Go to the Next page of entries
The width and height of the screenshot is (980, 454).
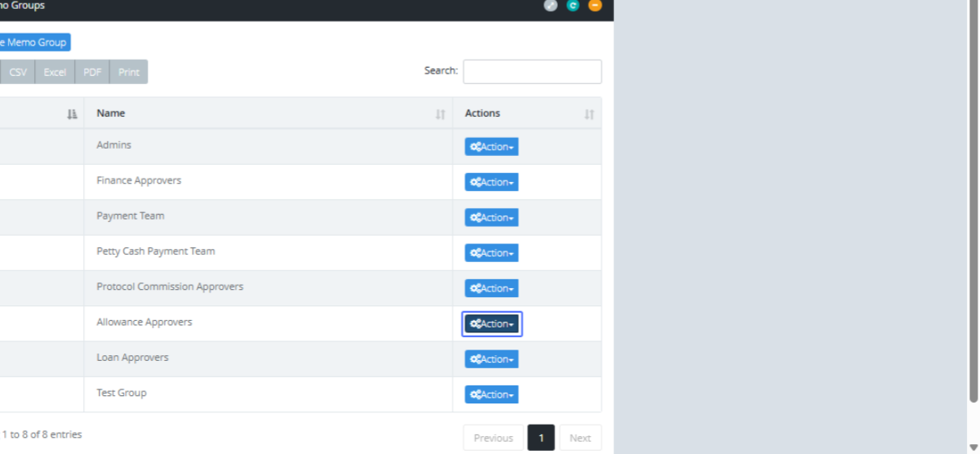[580, 438]
